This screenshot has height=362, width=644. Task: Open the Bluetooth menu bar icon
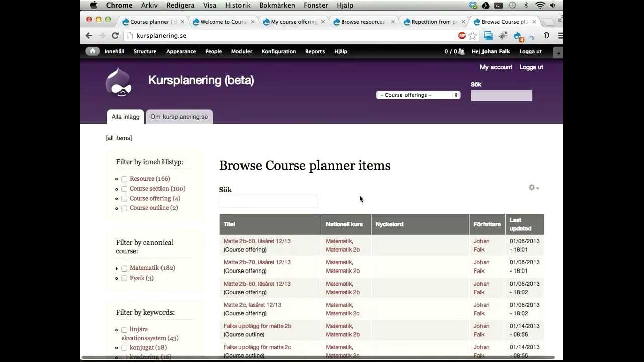click(x=526, y=5)
